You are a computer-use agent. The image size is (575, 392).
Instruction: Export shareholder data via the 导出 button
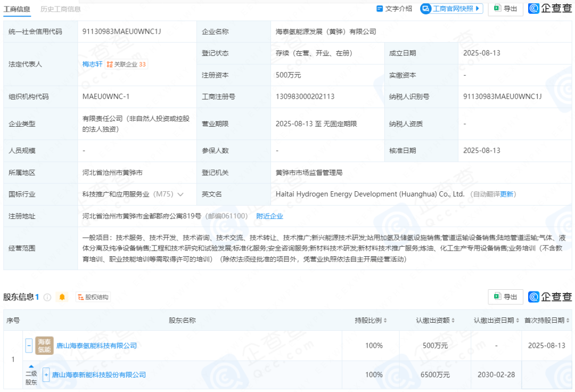pyautogui.click(x=505, y=297)
